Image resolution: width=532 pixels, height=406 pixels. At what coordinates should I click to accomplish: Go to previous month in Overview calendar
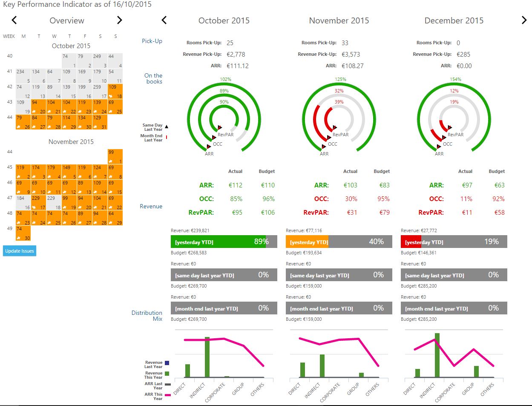(x=14, y=20)
